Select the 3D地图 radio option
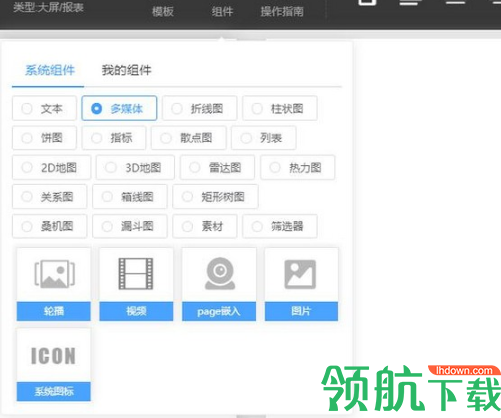The width and height of the screenshot is (501, 418). (135, 167)
